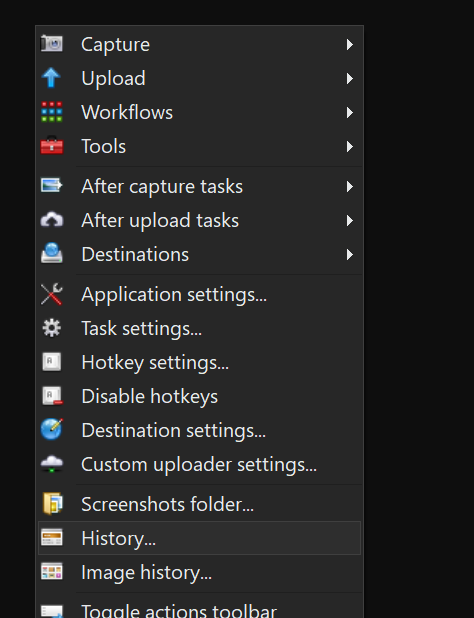The image size is (474, 618).
Task: Toggle Disable hotkeys
Action: click(199, 396)
